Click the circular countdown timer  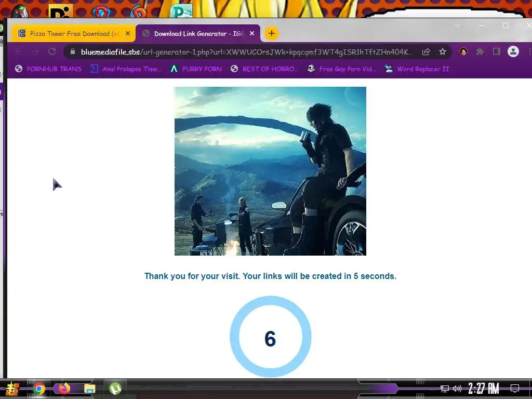[270, 337]
